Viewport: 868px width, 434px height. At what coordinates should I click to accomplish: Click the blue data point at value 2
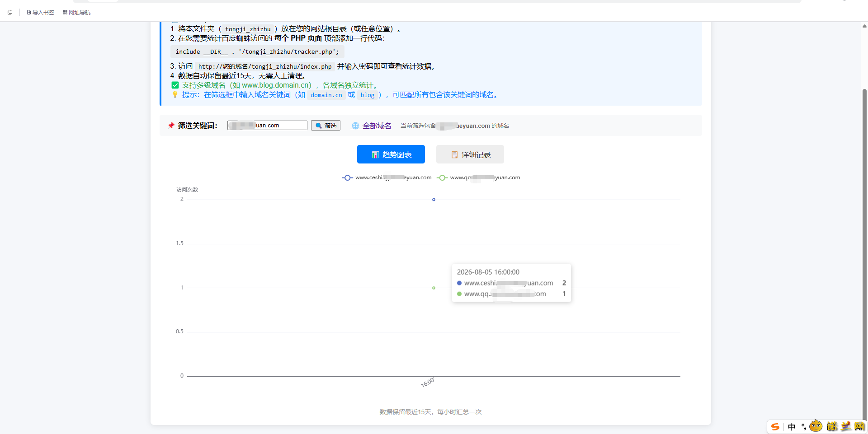click(434, 200)
